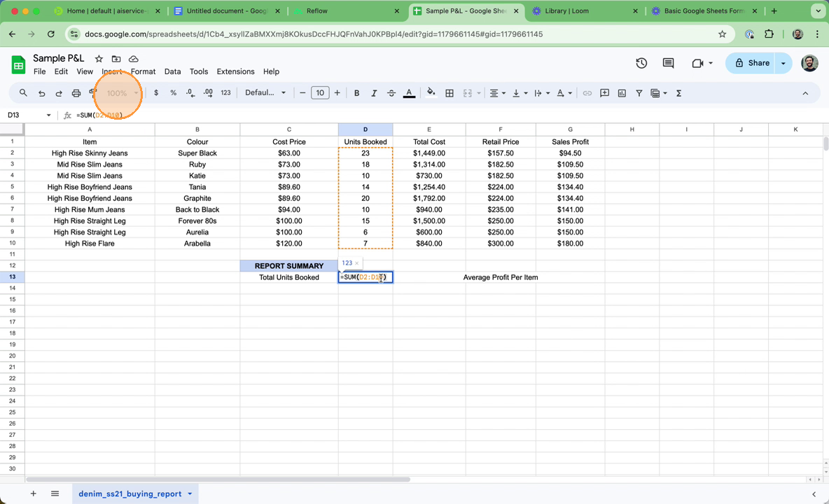
Task: Open the Share options arrow
Action: pyautogui.click(x=783, y=63)
